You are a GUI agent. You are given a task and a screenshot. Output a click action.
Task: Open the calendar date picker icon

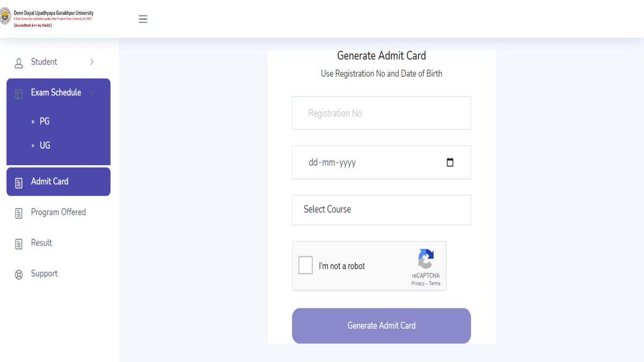click(450, 162)
